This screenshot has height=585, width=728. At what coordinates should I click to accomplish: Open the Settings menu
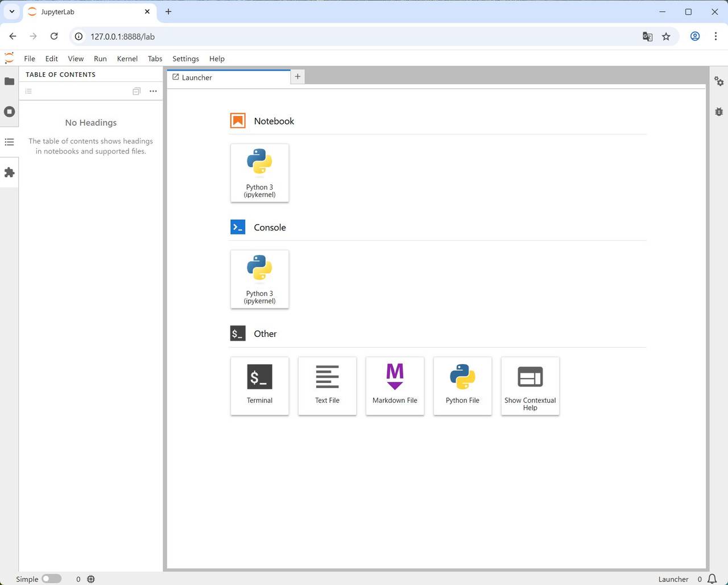186,59
